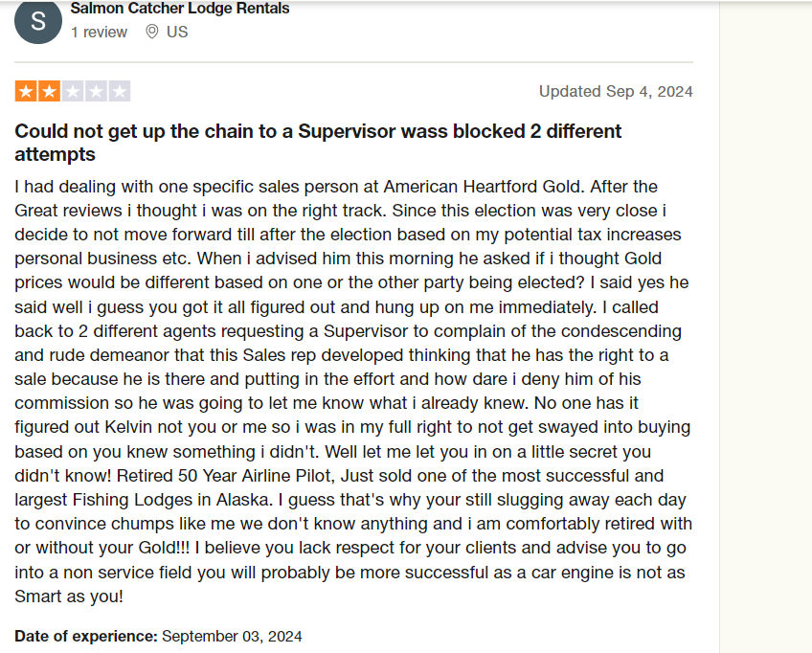Click the first orange rating star
The width and height of the screenshot is (812, 653).
tap(26, 92)
